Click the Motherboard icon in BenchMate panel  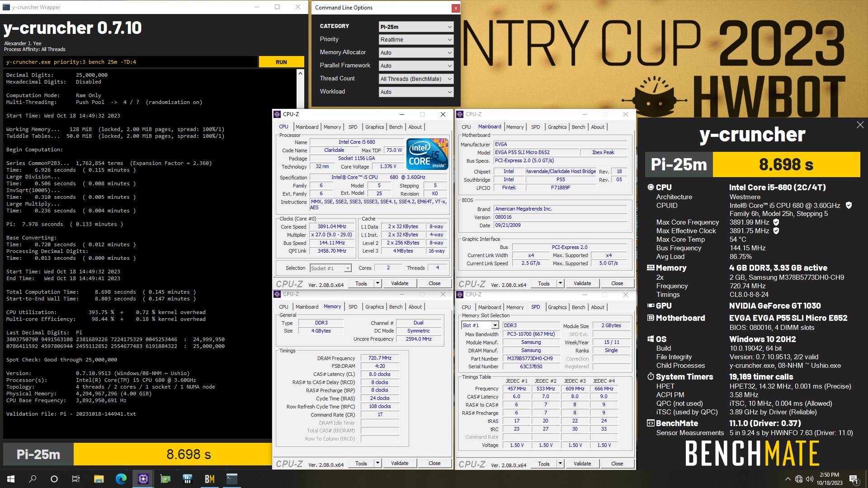tap(651, 318)
